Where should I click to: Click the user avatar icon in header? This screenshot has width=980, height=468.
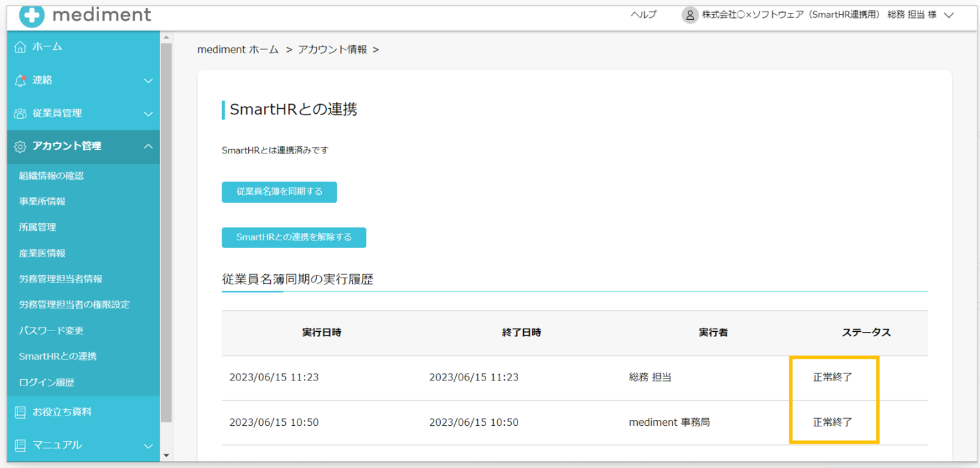point(690,15)
